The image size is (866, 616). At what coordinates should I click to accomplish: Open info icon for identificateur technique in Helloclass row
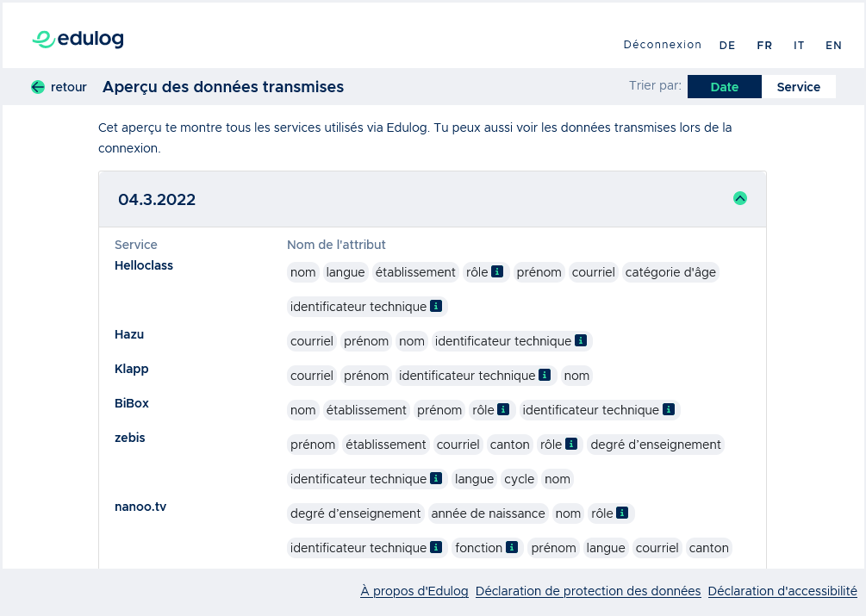436,306
